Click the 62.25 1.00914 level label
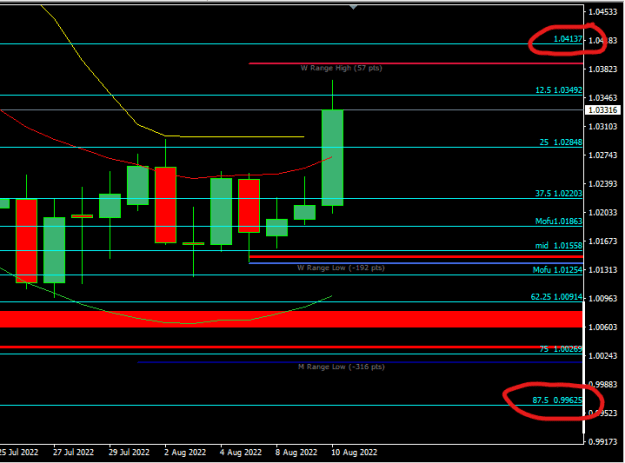The width and height of the screenshot is (625, 463). pos(556,297)
